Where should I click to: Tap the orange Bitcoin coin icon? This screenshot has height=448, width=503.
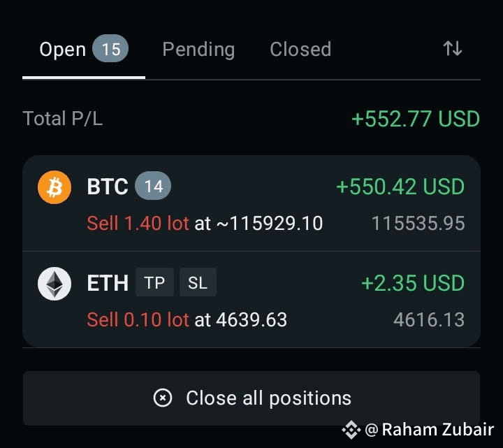(54, 187)
